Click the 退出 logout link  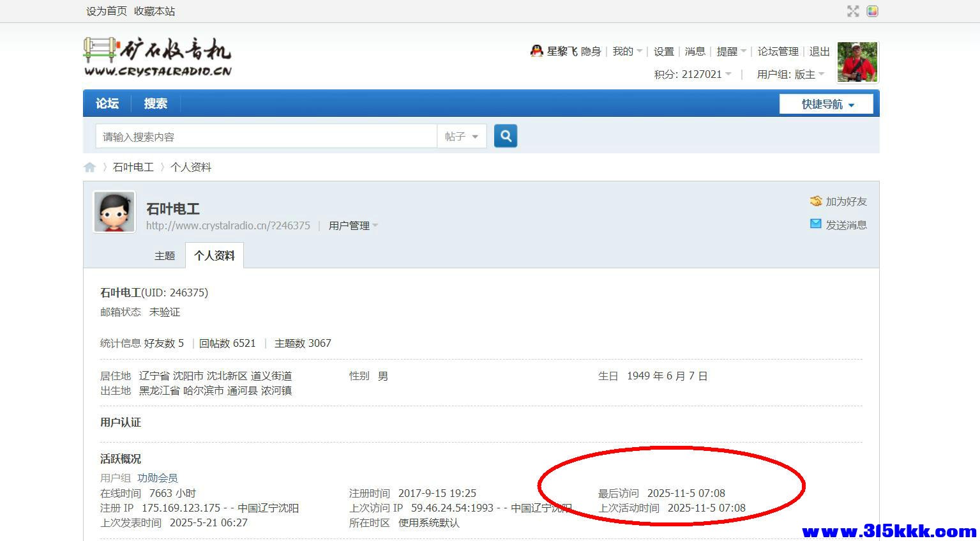pos(819,51)
